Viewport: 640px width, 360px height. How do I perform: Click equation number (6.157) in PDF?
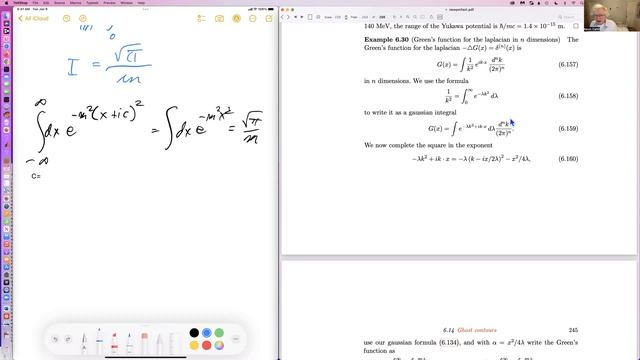click(x=568, y=64)
